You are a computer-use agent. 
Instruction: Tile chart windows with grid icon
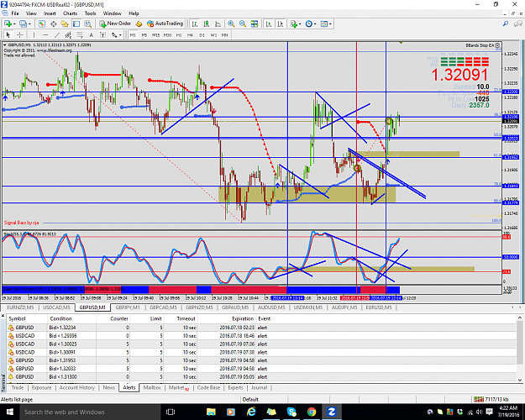click(255, 24)
